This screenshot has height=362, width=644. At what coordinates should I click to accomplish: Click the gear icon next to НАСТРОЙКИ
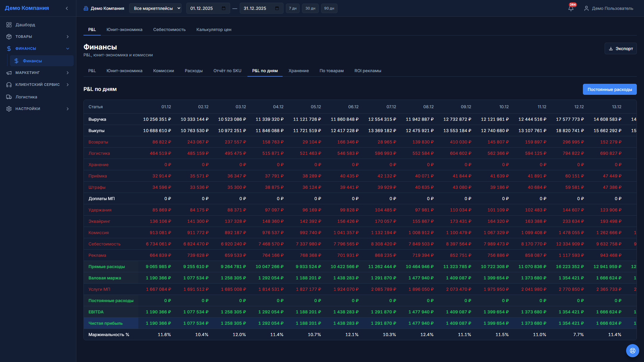point(9,109)
